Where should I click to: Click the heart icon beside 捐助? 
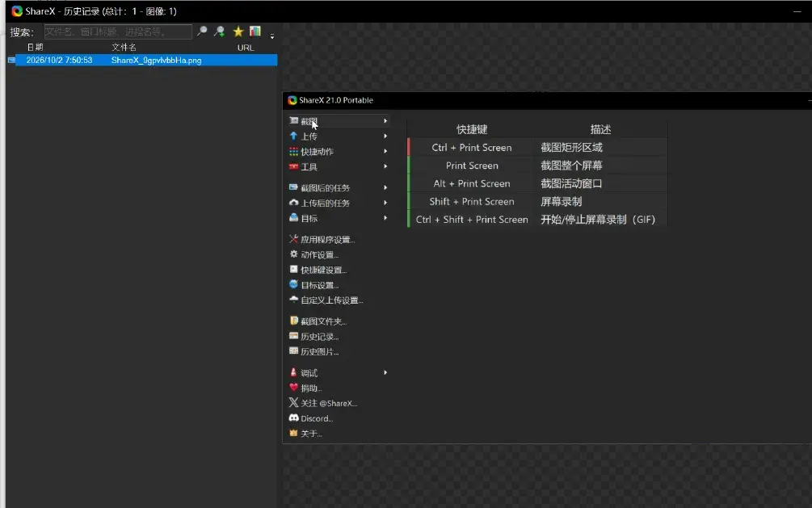point(293,388)
